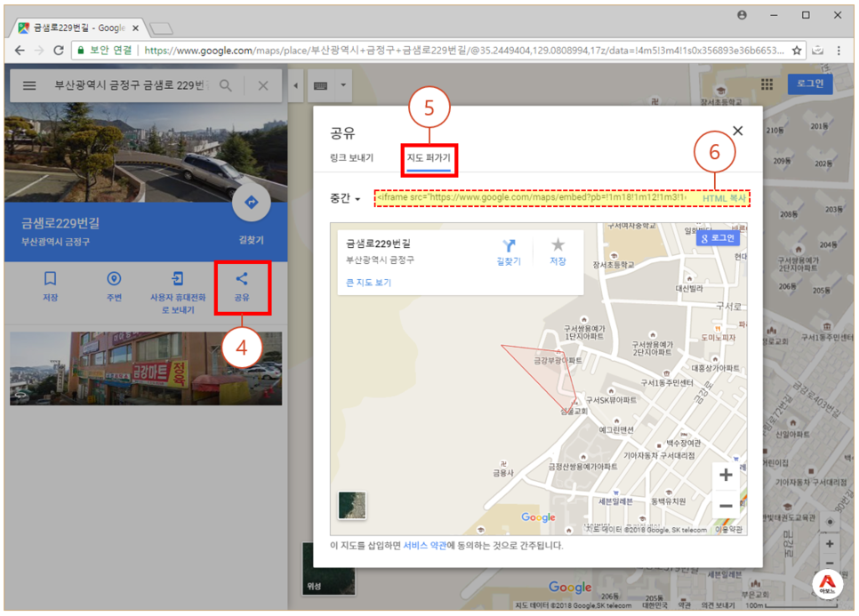Click the 금샘로229번길 place title
859x616 pixels.
60,223
